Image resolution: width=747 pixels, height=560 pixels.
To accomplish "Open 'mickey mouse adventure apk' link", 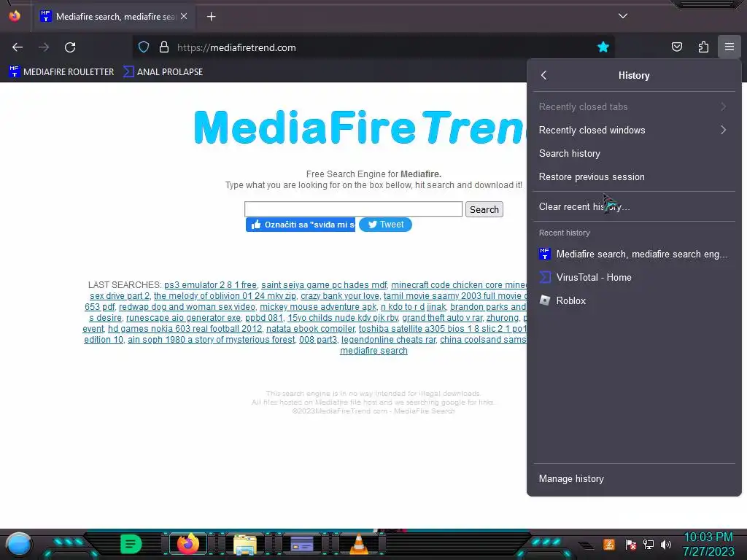I will click(x=318, y=307).
